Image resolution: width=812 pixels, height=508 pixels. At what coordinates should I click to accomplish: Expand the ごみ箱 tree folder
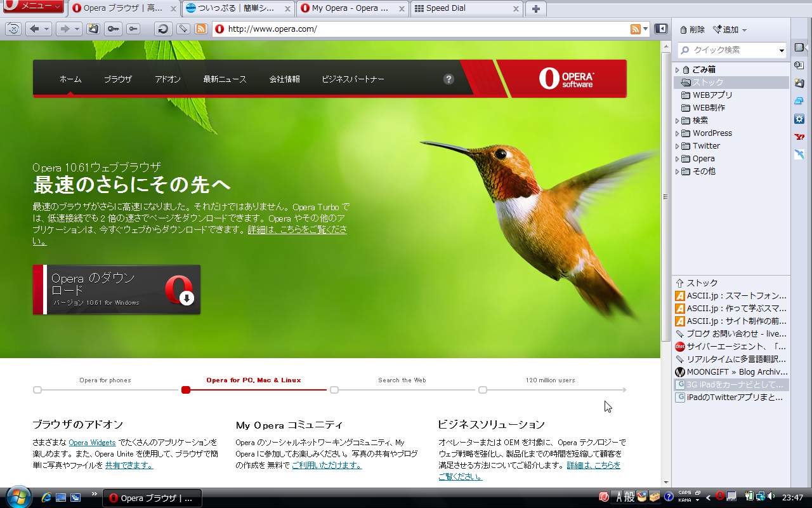point(677,70)
